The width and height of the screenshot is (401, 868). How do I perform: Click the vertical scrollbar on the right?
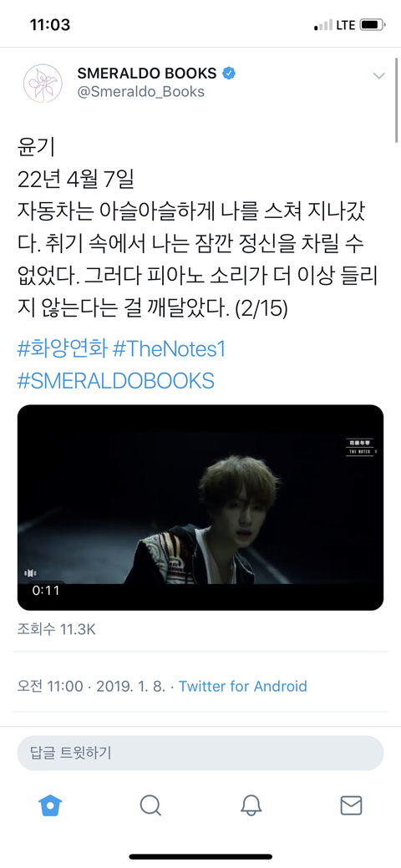click(x=397, y=99)
